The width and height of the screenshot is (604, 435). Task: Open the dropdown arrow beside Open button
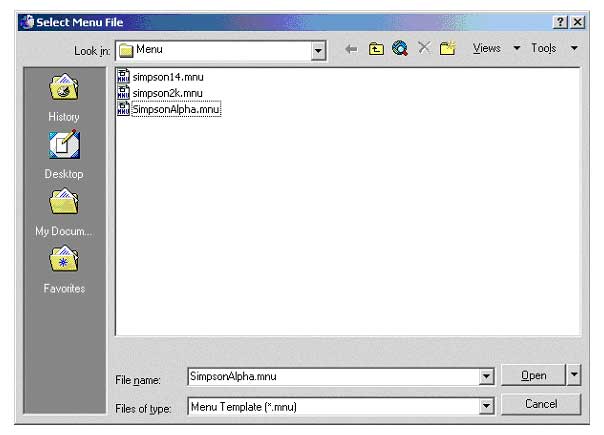point(574,375)
